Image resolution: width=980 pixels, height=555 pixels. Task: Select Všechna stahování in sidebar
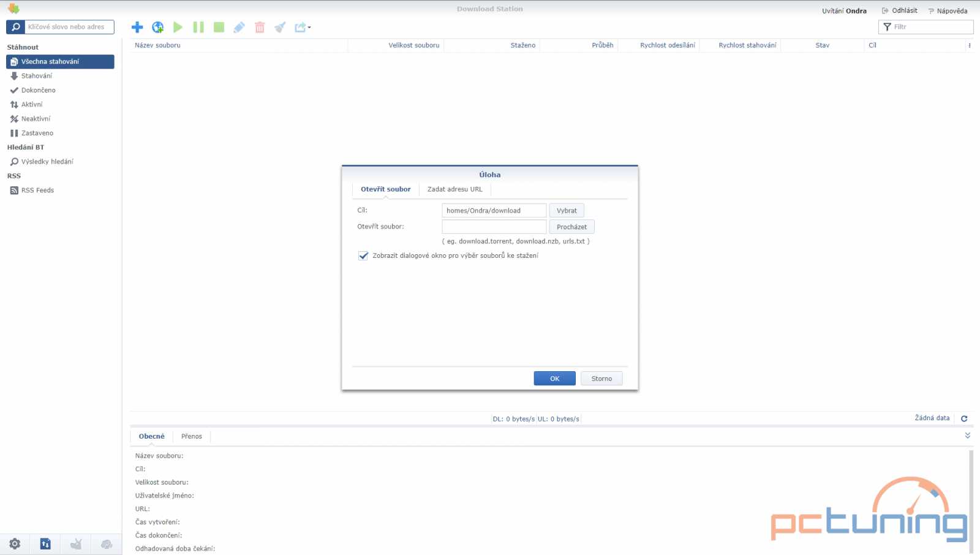(x=60, y=61)
